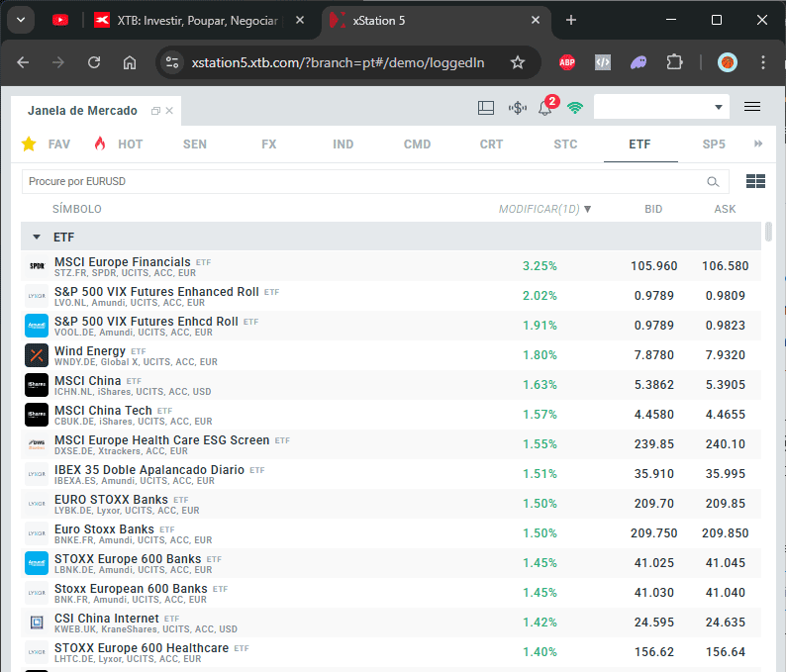Navigate back in the browser

(x=23, y=62)
